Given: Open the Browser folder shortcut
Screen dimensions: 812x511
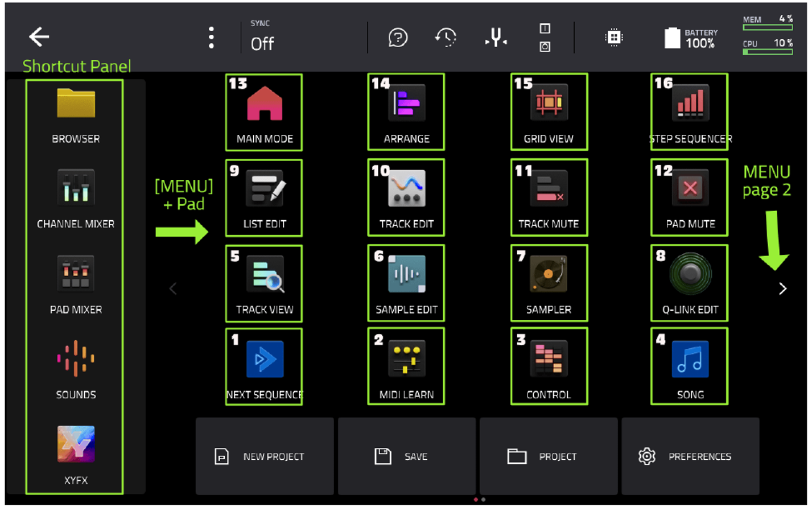Looking at the screenshot, I should [76, 116].
